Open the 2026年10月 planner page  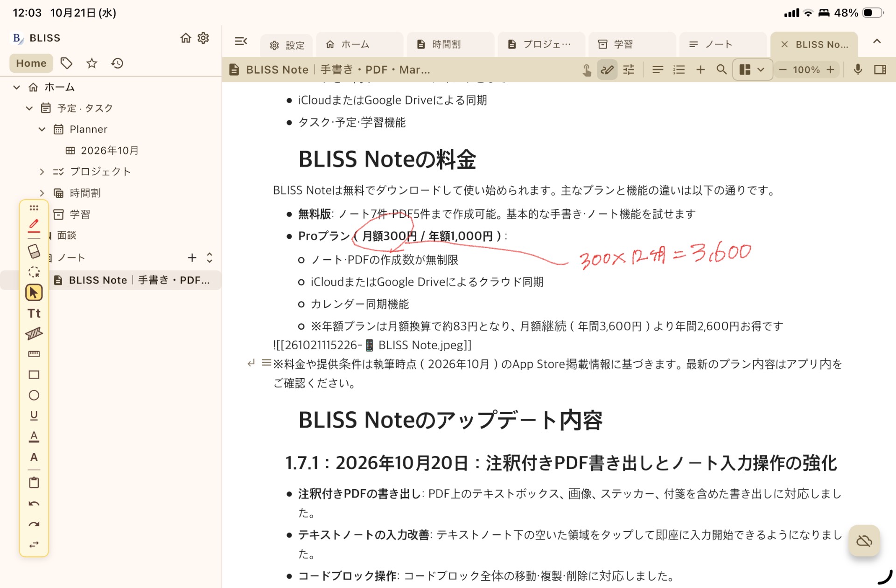pos(103,150)
